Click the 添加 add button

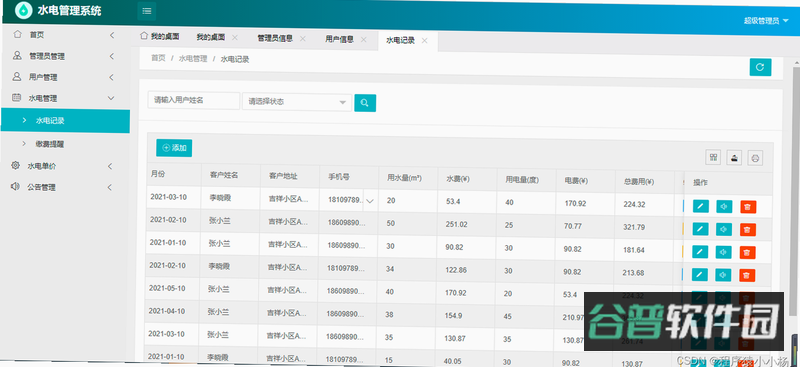(174, 148)
